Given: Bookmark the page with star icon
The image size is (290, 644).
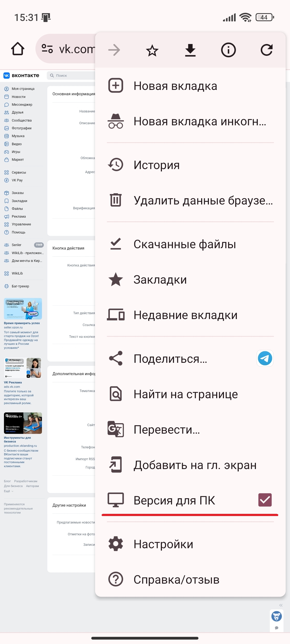Looking at the screenshot, I should 152,50.
